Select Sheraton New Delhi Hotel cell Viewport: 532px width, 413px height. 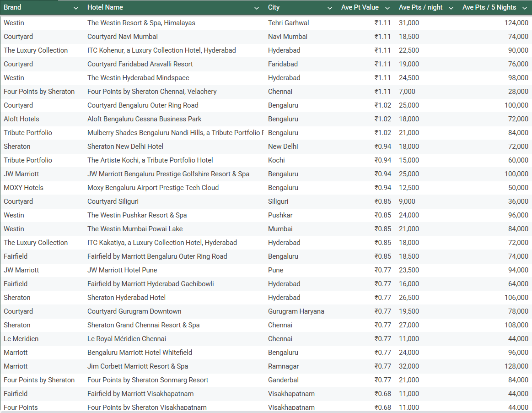(x=125, y=147)
